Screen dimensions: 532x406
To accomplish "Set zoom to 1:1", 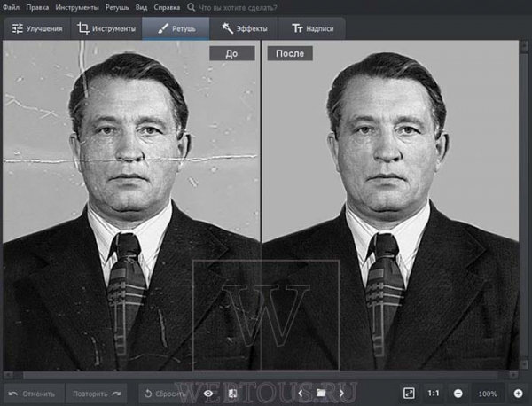I will (434, 394).
